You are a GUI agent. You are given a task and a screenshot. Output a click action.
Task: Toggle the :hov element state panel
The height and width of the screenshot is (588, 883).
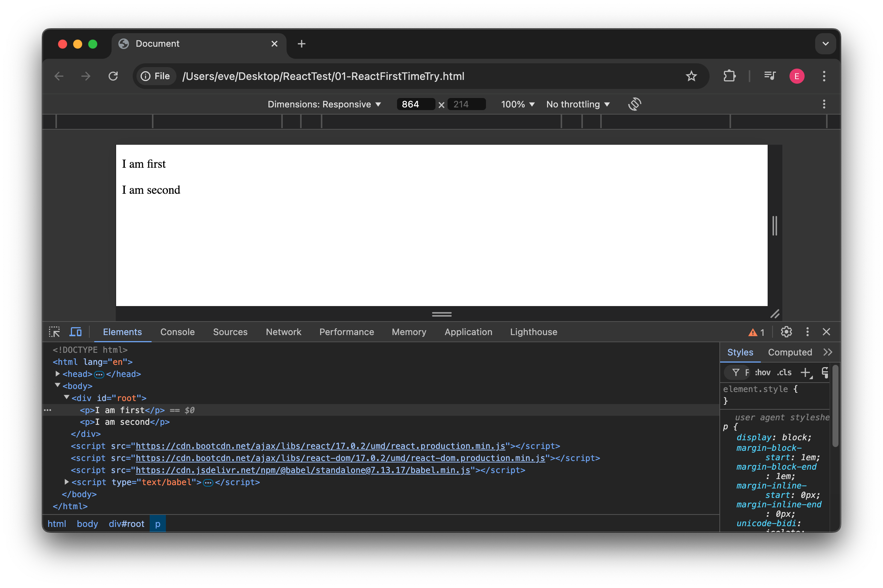(762, 372)
